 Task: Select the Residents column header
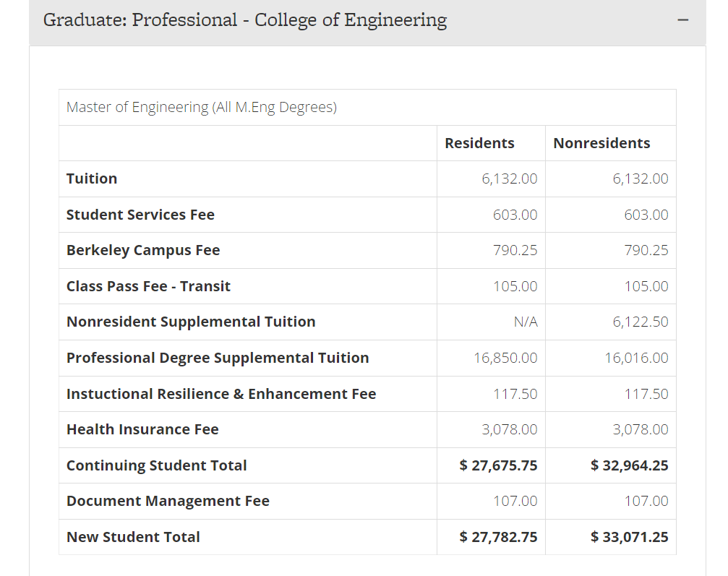click(x=479, y=143)
